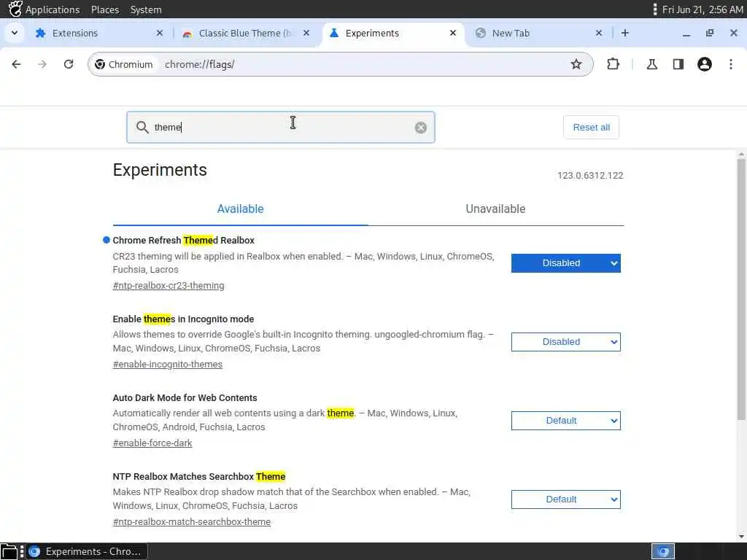747x560 pixels.
Task: Click the page vertical scrollbar thumb
Action: (741, 289)
